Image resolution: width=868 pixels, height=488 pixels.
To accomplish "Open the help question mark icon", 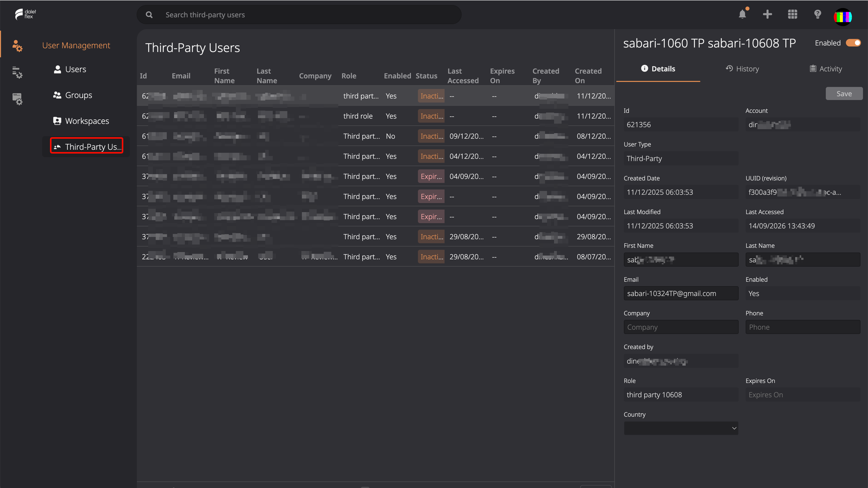I will pos(818,14).
